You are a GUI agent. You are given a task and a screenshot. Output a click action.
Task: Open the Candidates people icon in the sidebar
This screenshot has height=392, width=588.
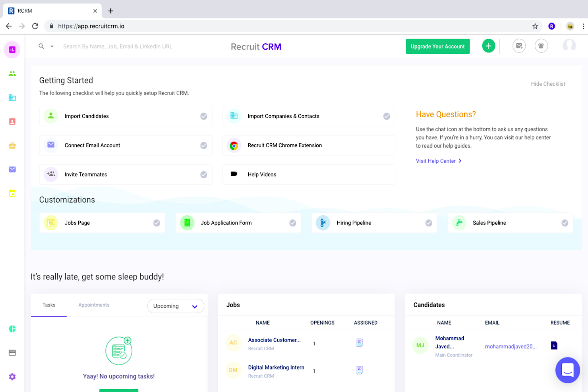[12, 74]
